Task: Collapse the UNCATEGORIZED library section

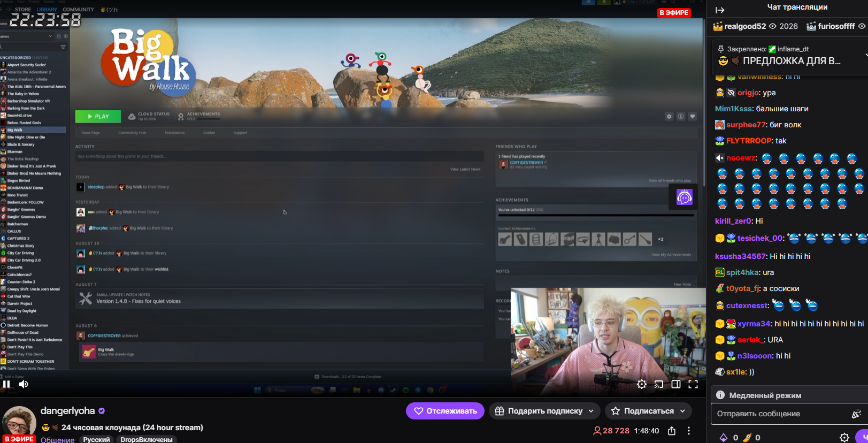Action: pos(16,58)
